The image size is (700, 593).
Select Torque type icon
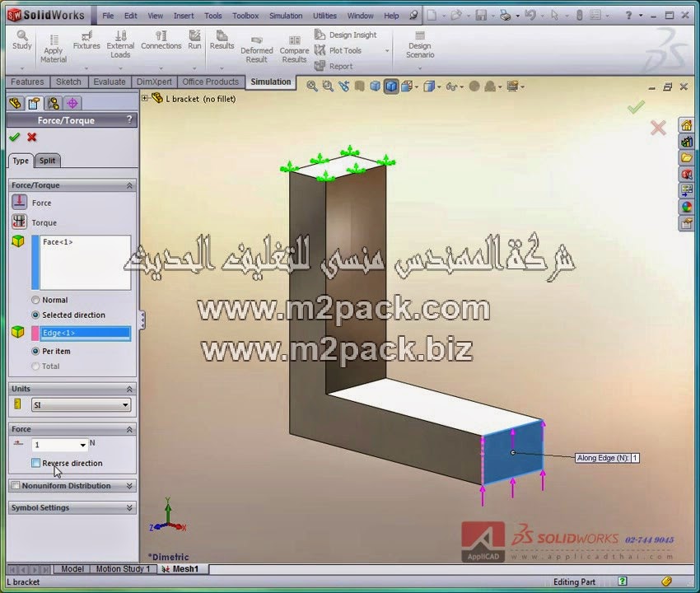pyautogui.click(x=19, y=222)
